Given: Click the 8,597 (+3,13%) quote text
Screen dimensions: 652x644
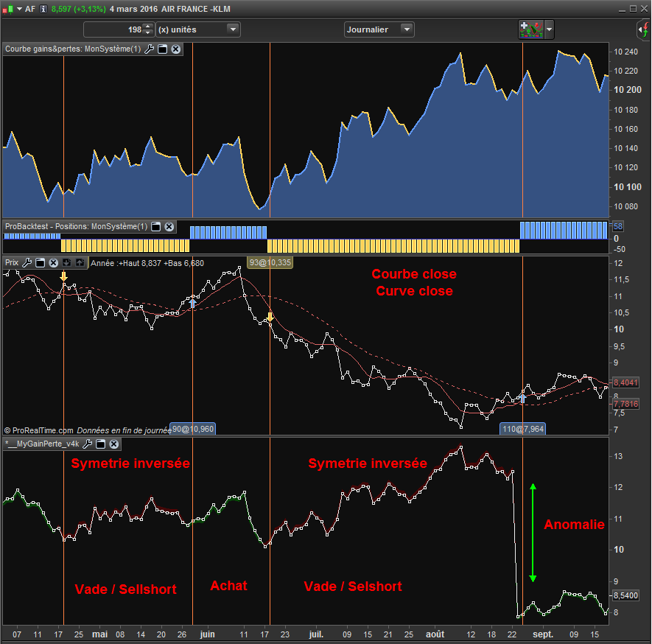Looking at the screenshot, I should 79,9.
